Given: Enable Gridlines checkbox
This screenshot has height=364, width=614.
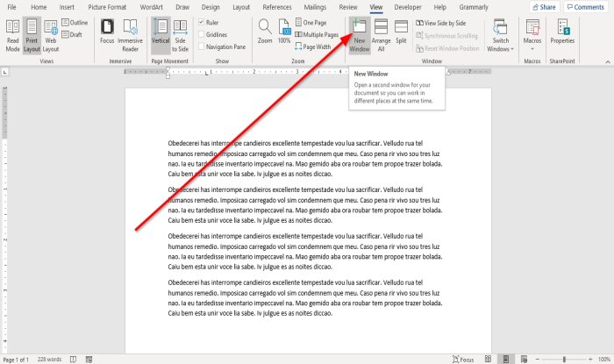Looking at the screenshot, I should [212, 34].
